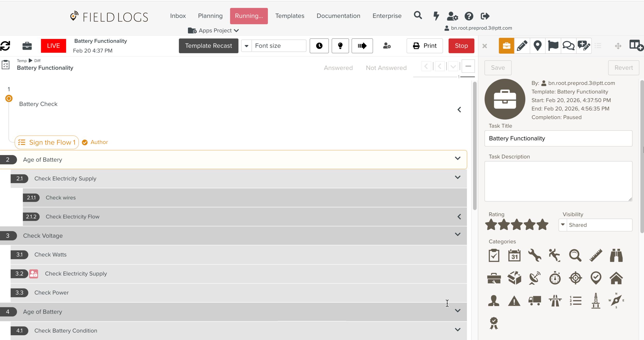
Task: Toggle the calendar category icon
Action: coord(514,256)
